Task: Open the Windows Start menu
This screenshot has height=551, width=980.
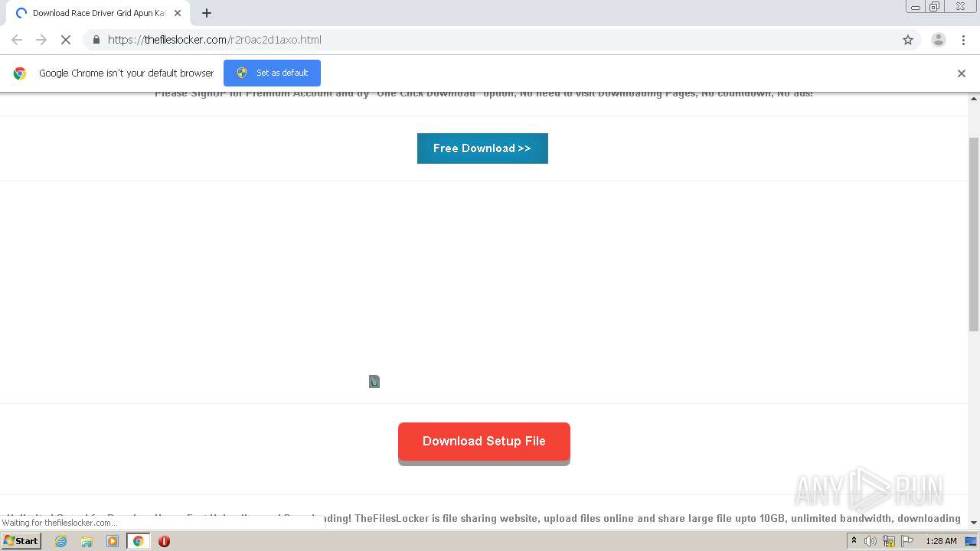Action: (x=21, y=541)
